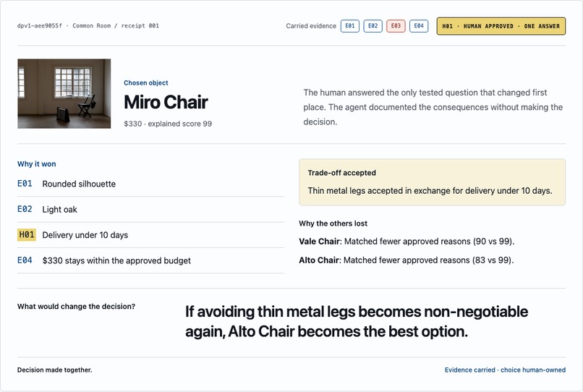The width and height of the screenshot is (583, 392).
Task: Click the human answered summary paragraph
Action: pyautogui.click(x=433, y=107)
